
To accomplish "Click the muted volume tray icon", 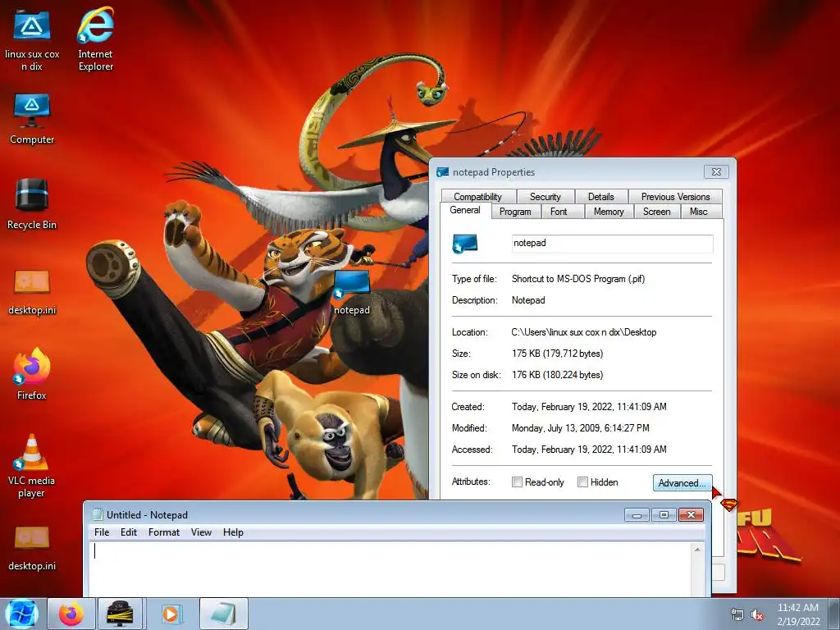I will click(757, 614).
